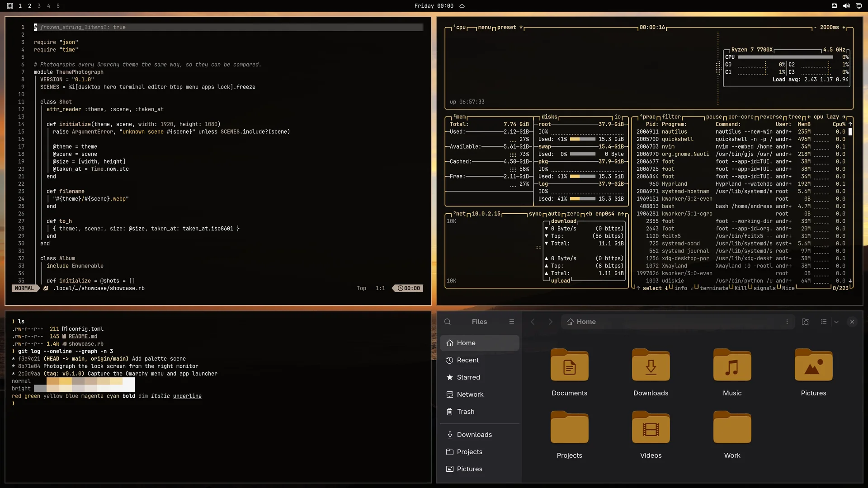
Task: Click signals option in btop footer
Action: (x=764, y=288)
